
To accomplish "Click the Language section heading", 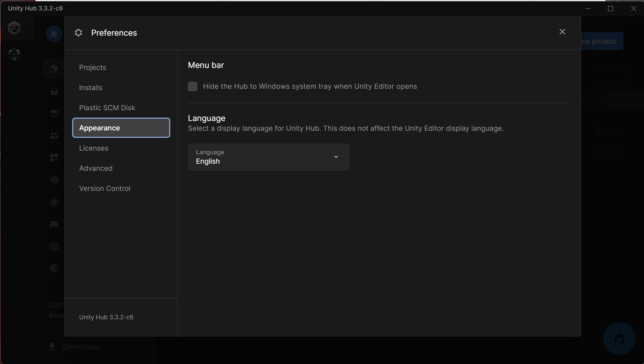I will click(206, 118).
